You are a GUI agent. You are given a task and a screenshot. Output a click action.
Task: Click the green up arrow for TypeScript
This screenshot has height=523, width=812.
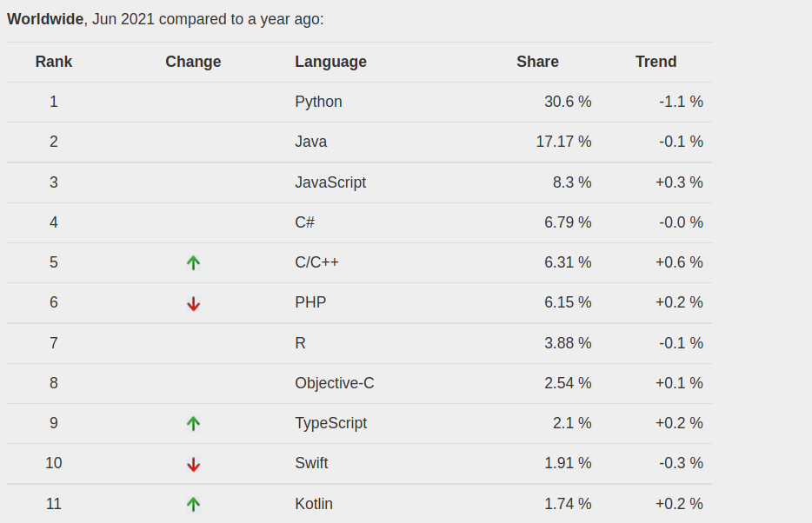(193, 424)
